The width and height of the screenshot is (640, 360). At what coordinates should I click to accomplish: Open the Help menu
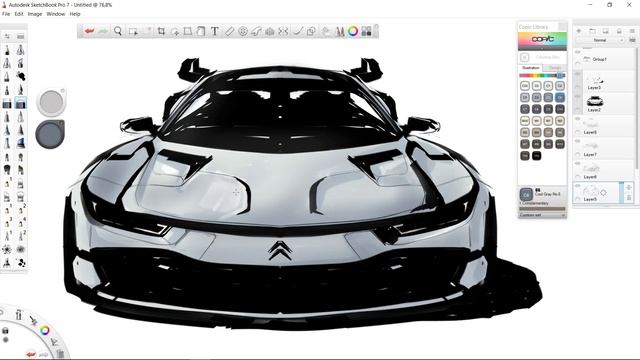(75, 14)
